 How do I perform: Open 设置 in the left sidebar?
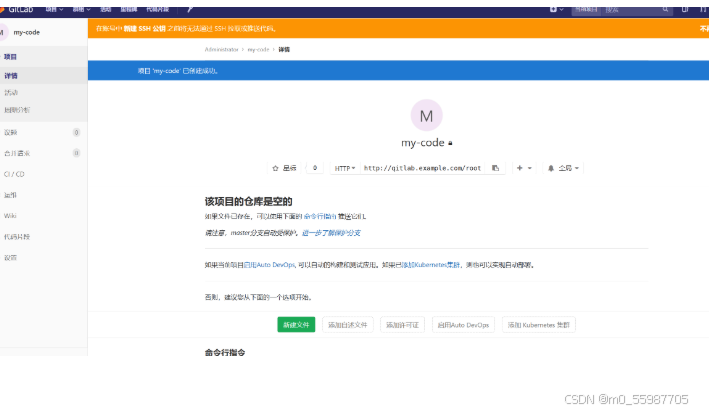10,258
